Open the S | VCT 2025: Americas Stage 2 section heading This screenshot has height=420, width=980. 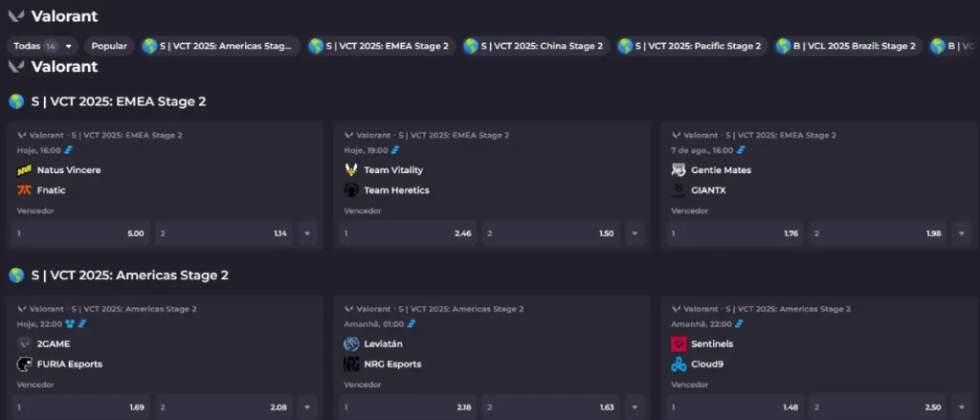[x=130, y=275]
